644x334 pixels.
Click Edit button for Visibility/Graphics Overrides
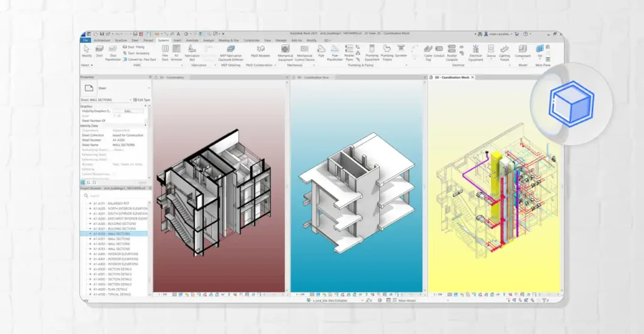pos(128,111)
